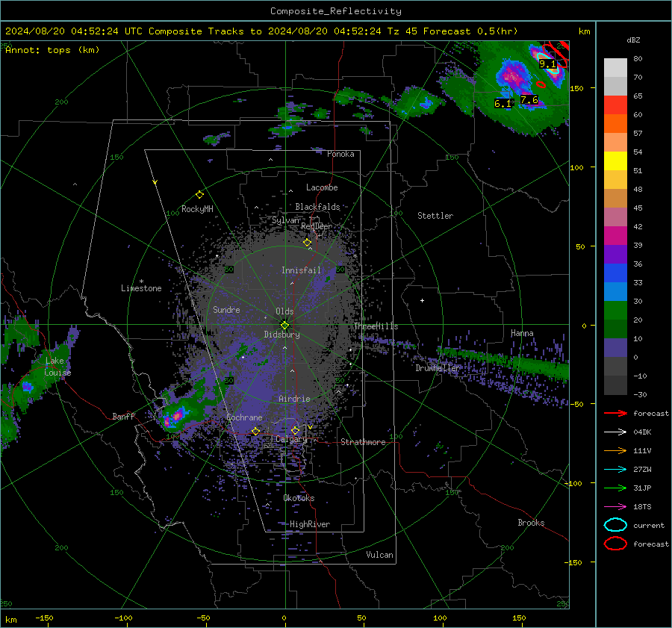Click the dBZ legend heading
Screen dimensions: 672x628
(x=633, y=40)
